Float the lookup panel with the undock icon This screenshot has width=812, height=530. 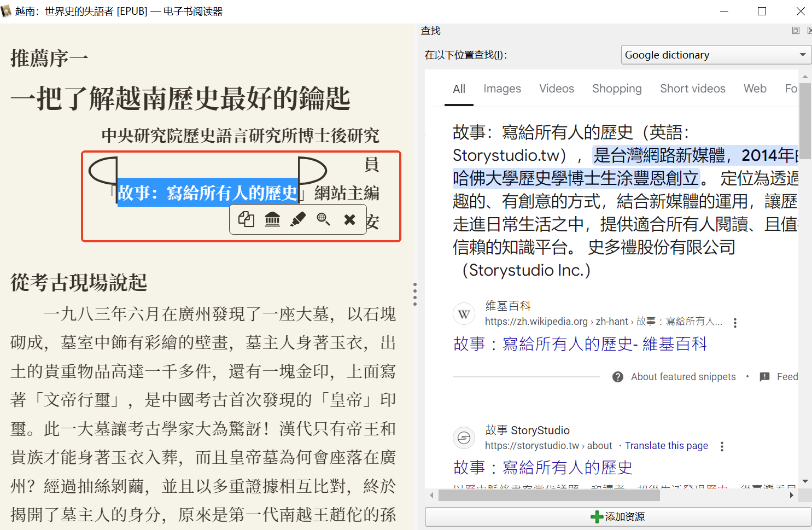click(x=796, y=31)
